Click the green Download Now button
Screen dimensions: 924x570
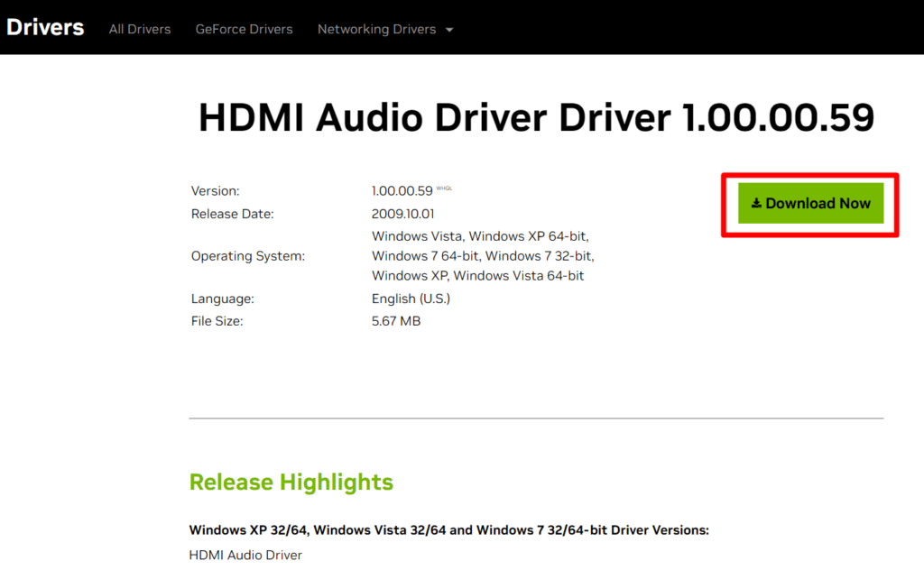(x=810, y=203)
